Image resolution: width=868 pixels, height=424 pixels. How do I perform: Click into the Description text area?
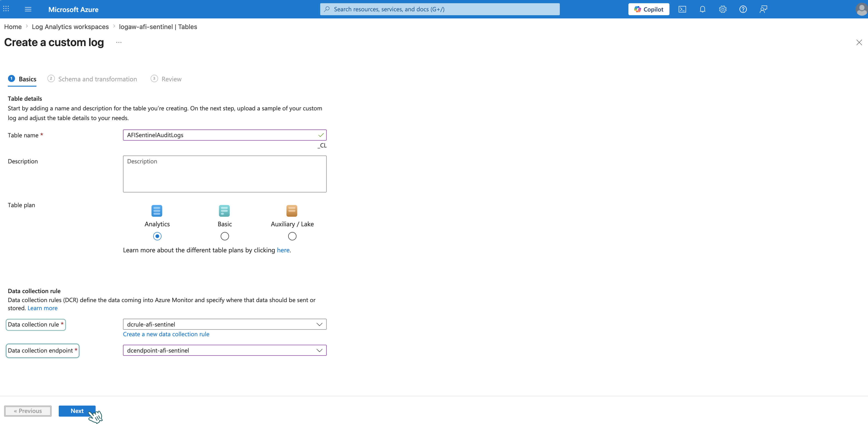coord(224,174)
